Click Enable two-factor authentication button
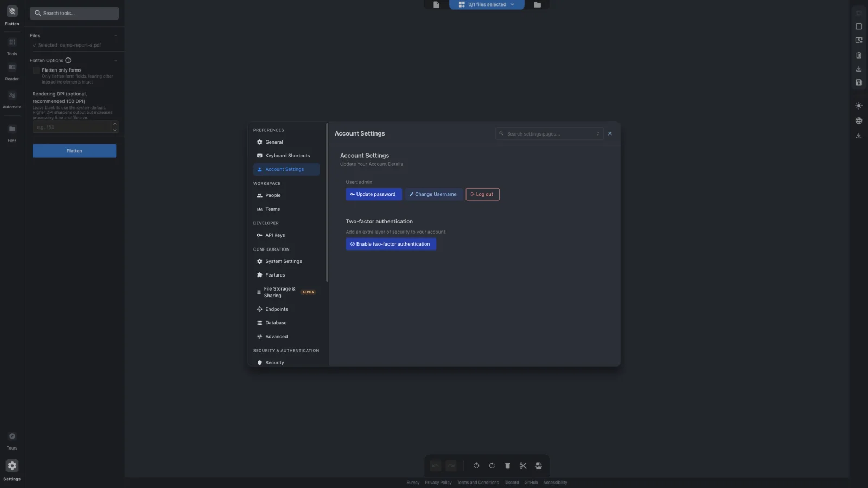 point(391,244)
